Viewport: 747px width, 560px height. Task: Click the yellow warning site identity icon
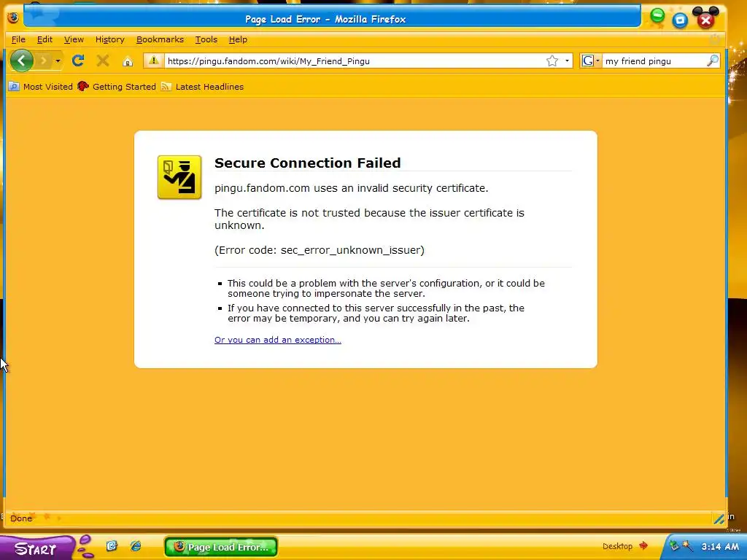tap(153, 61)
